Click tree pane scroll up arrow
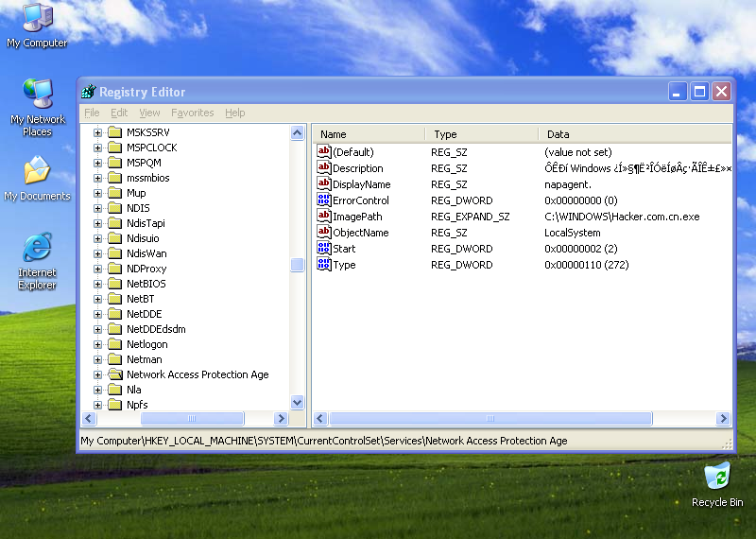 [298, 132]
